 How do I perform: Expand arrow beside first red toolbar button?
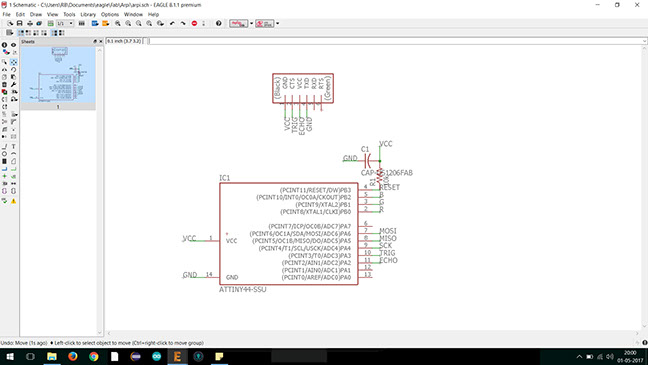pos(251,24)
